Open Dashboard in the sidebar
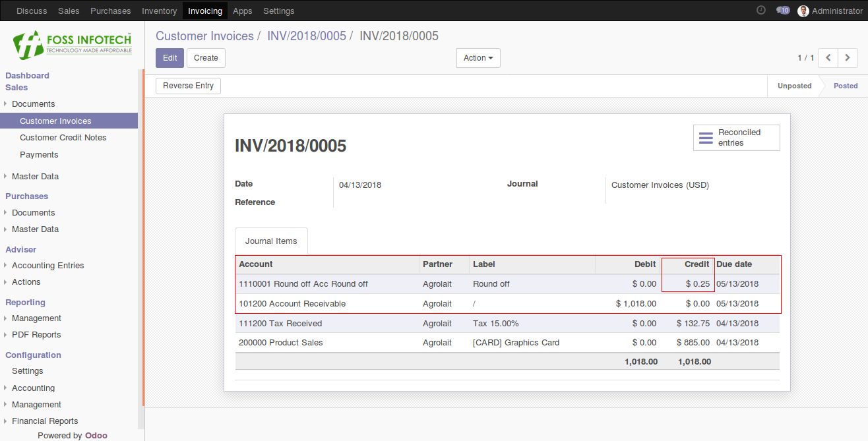This screenshot has height=441, width=868. point(28,76)
